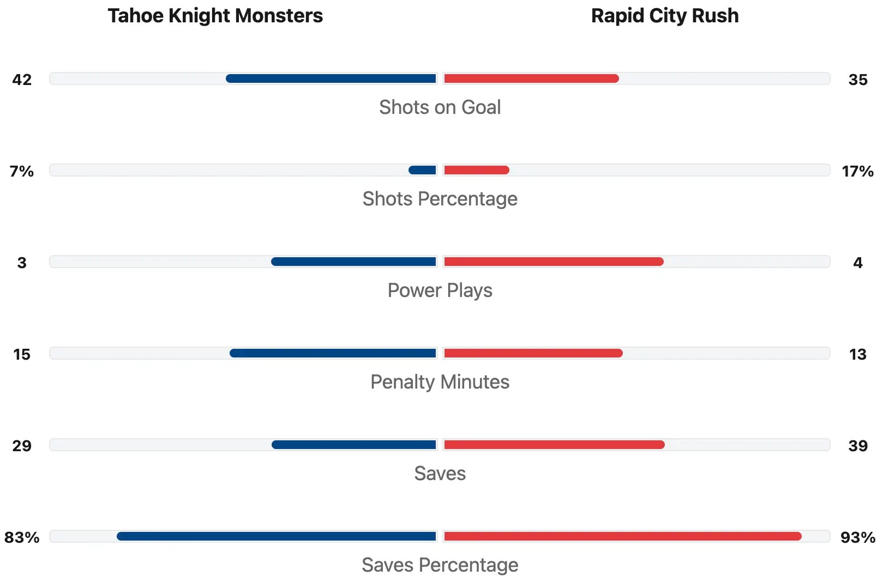Click the red Saves Percentage bar
This screenshot has height=588, width=889.
pos(623,536)
